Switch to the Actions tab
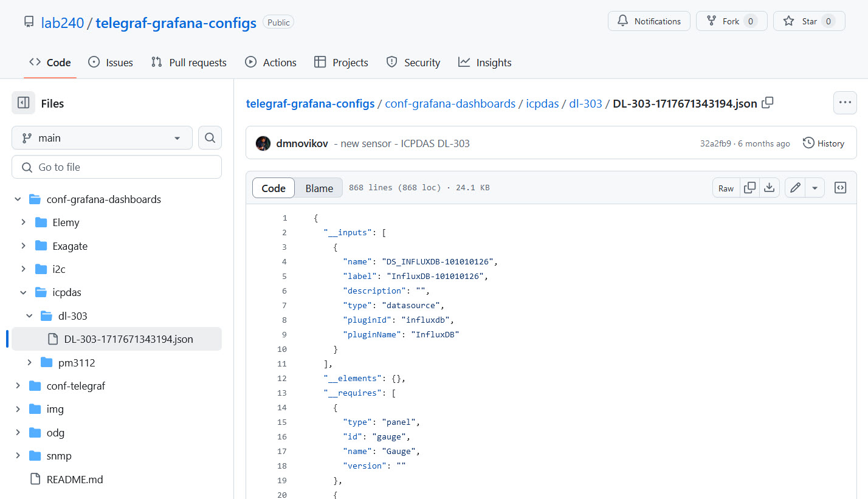The image size is (868, 499). tap(270, 62)
